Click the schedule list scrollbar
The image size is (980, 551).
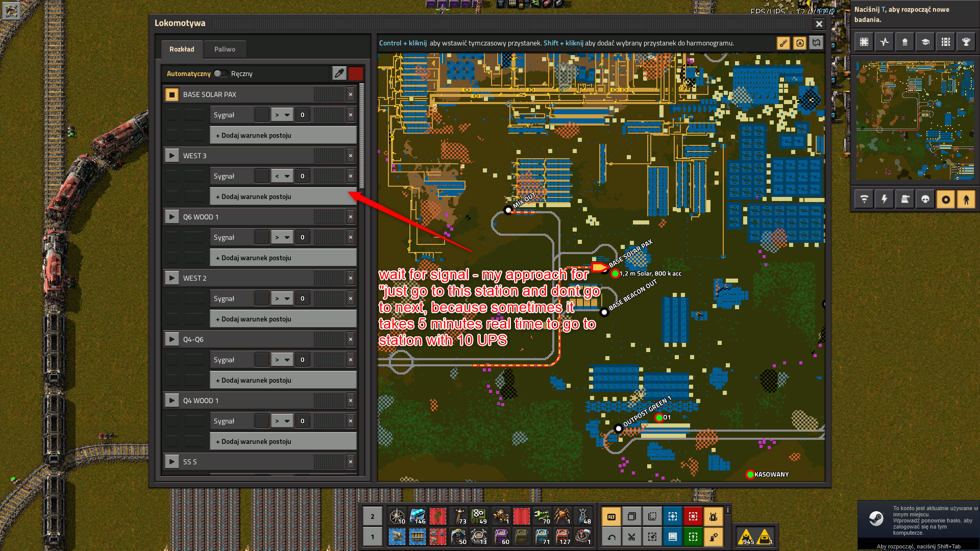point(362,136)
